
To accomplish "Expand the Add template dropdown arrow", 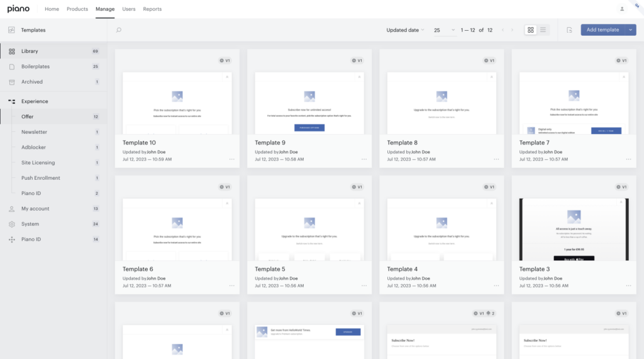I will (630, 30).
